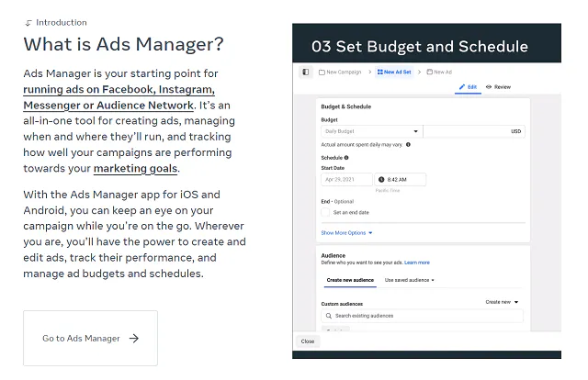Screen dimensions: 588x380
Task: Check the Set an end date box
Action: click(x=325, y=212)
